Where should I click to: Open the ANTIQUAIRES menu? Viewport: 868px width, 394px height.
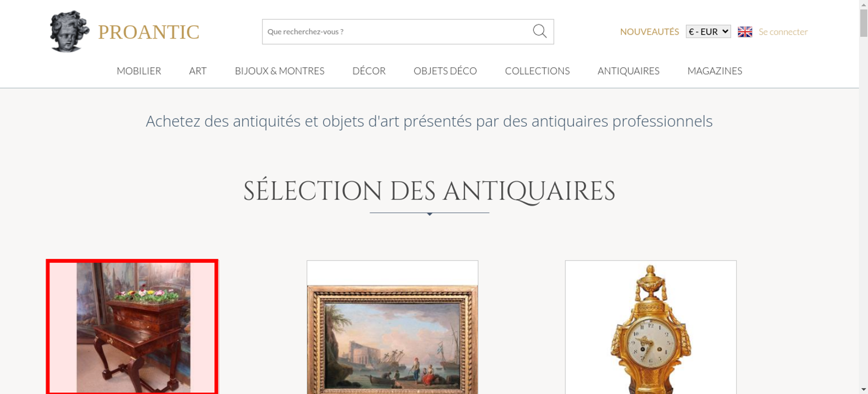(628, 71)
